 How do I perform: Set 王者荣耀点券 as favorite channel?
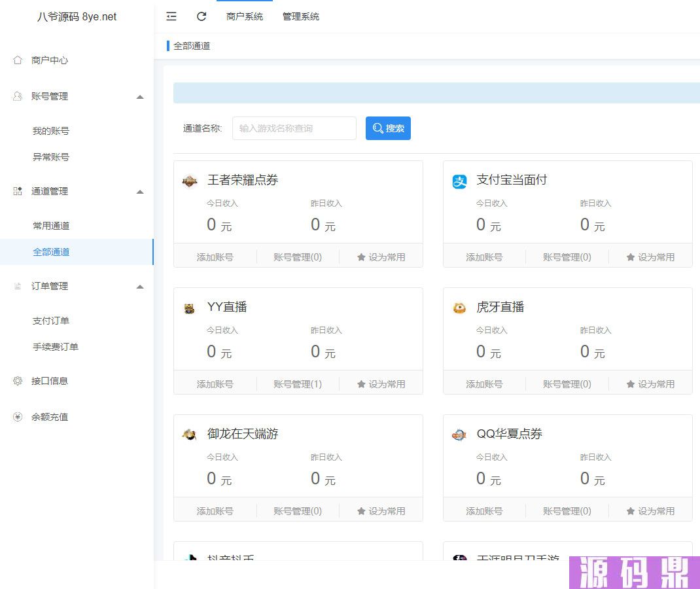tap(381, 257)
